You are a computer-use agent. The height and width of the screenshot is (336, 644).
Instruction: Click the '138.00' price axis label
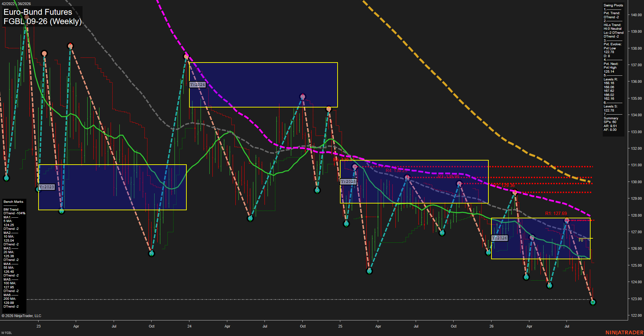[636, 48]
